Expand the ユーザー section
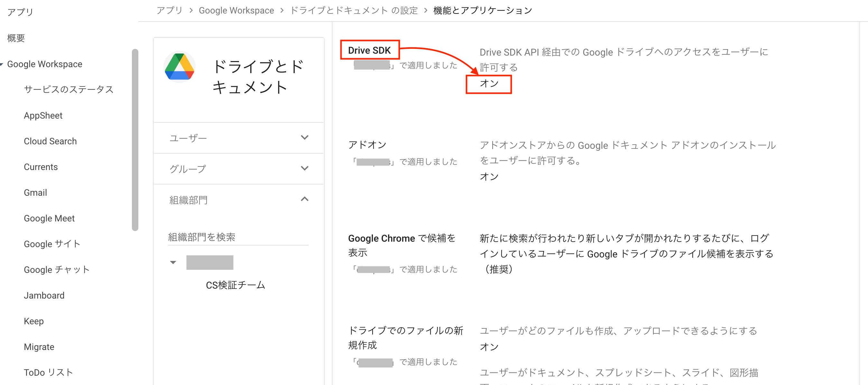The height and width of the screenshot is (385, 868). click(x=305, y=138)
